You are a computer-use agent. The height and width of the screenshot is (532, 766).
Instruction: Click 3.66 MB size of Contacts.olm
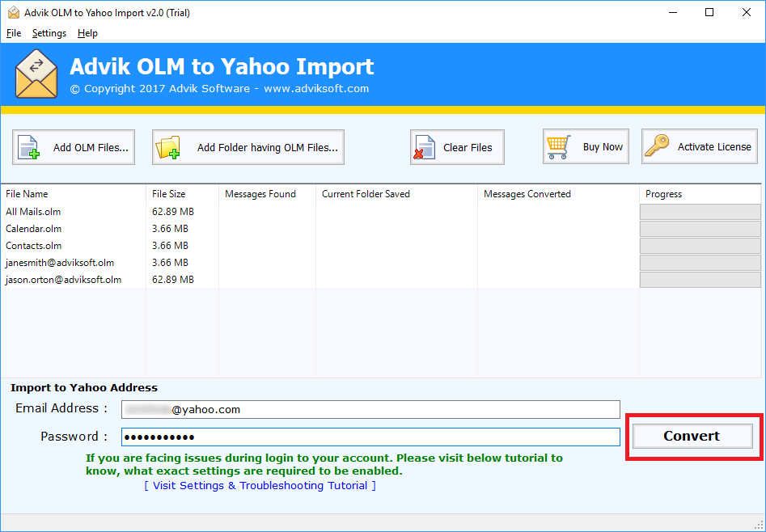170,246
